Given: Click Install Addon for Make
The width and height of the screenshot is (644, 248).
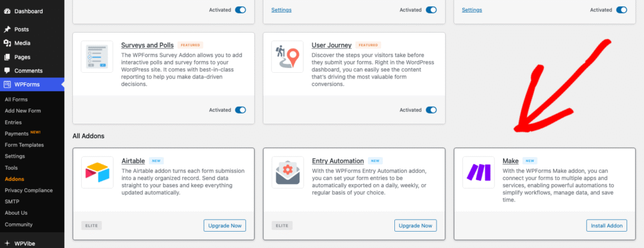Looking at the screenshot, I should pyautogui.click(x=607, y=225).
